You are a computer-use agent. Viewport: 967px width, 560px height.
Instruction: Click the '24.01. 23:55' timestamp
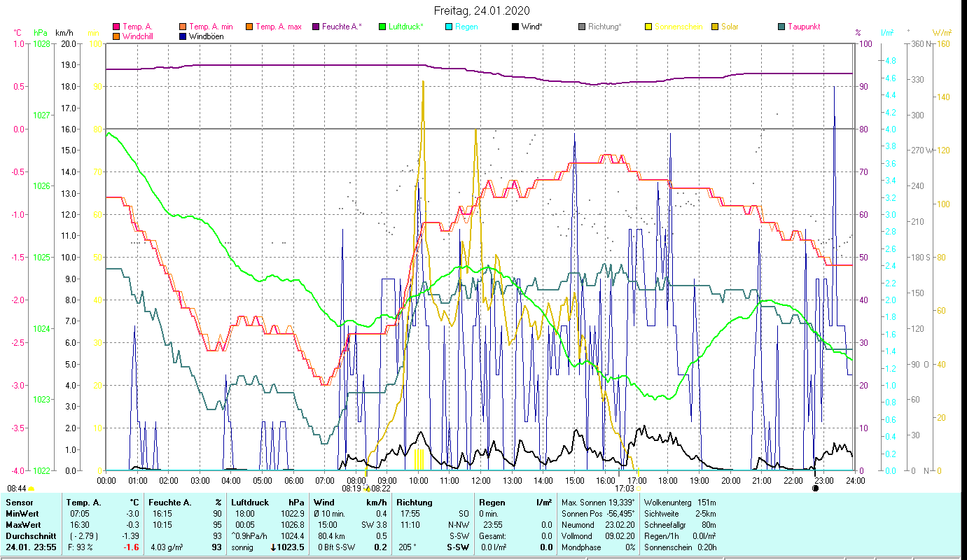coord(31,547)
